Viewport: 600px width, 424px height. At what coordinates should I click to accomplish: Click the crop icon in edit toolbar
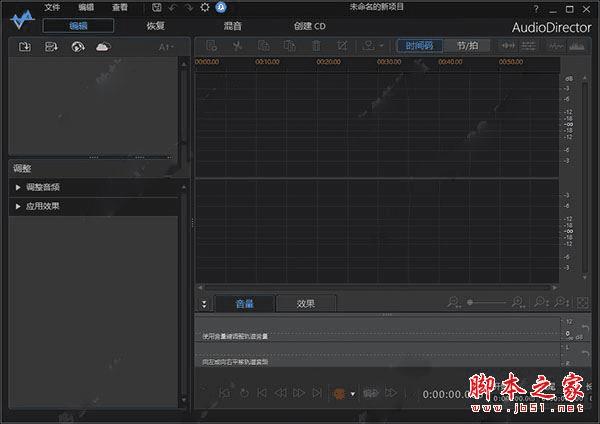(x=342, y=46)
